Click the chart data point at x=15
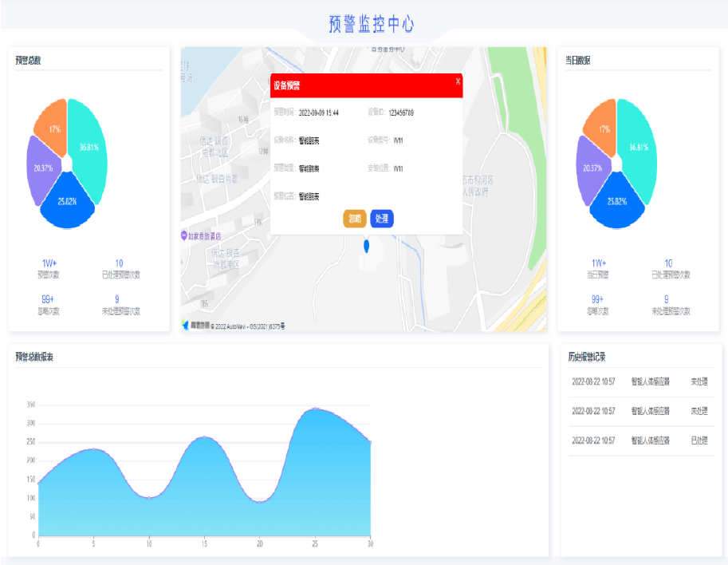728x565 pixels. click(205, 437)
